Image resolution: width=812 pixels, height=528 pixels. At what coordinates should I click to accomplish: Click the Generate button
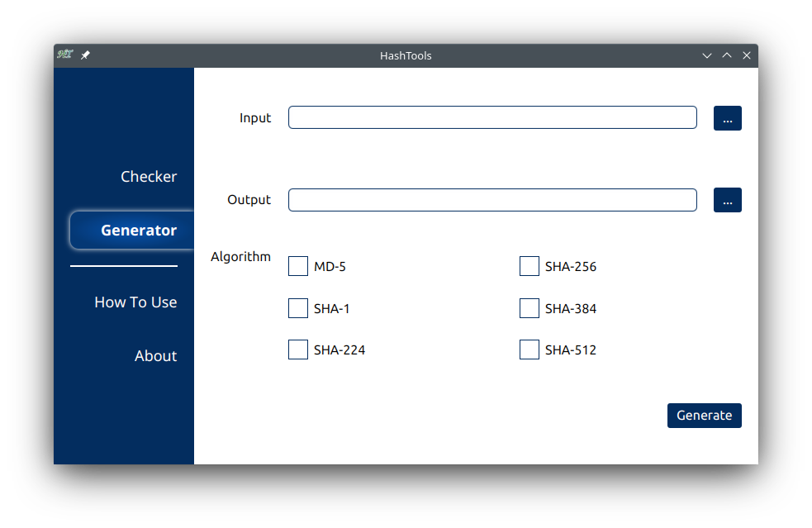click(x=705, y=416)
